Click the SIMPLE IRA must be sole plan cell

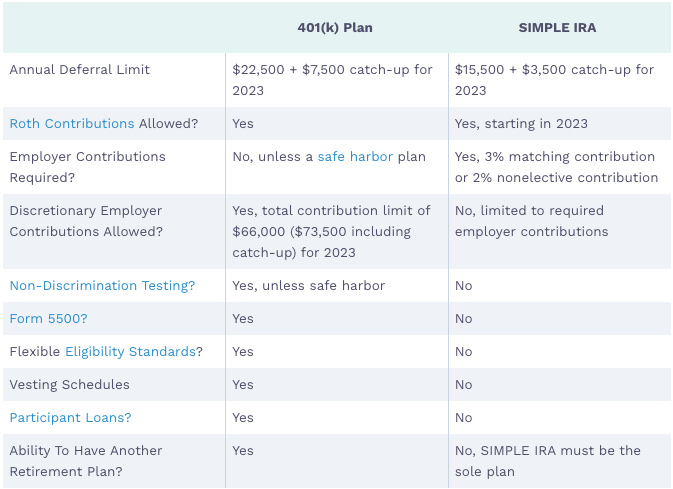click(x=548, y=461)
